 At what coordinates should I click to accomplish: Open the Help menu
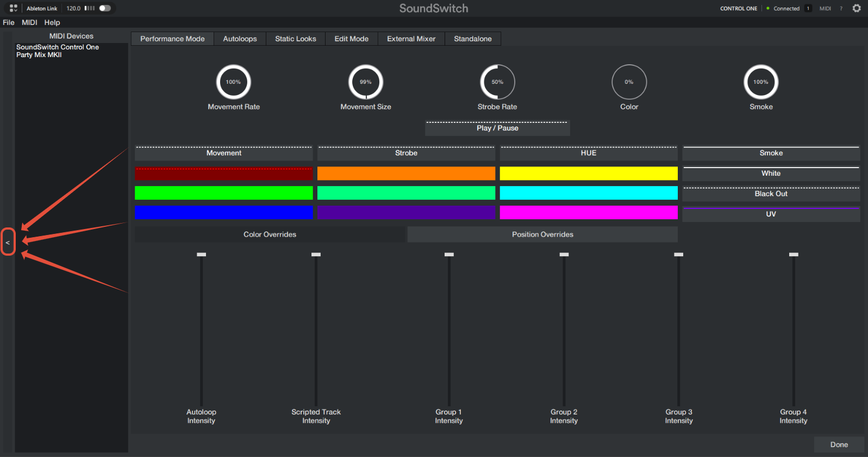pos(52,22)
